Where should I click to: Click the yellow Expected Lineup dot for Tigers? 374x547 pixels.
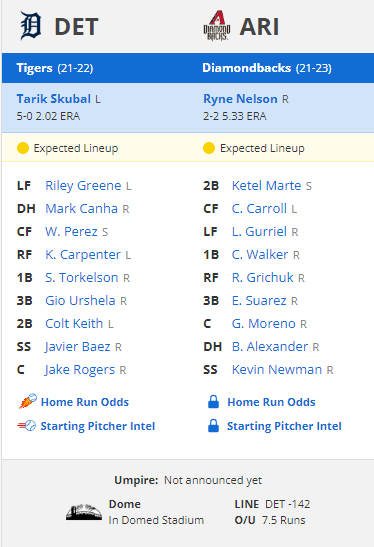(x=23, y=148)
